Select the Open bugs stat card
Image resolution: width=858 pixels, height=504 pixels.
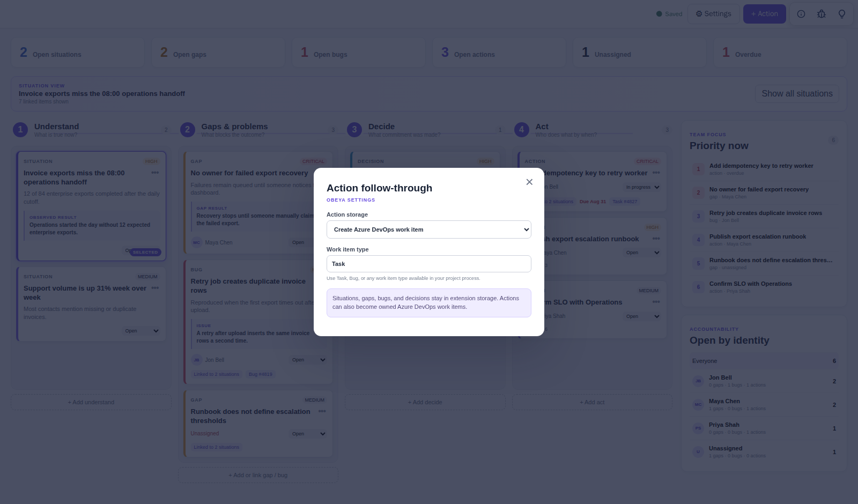[x=359, y=53]
